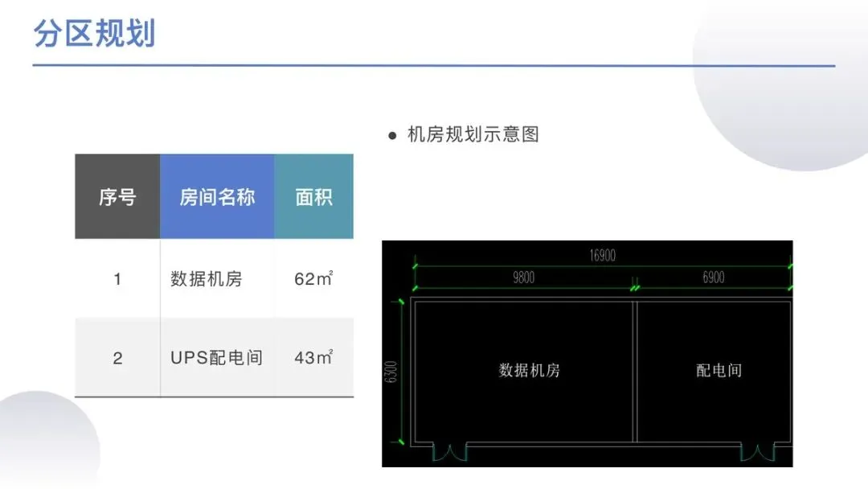Click the 6900 dimension label

pyautogui.click(x=714, y=277)
